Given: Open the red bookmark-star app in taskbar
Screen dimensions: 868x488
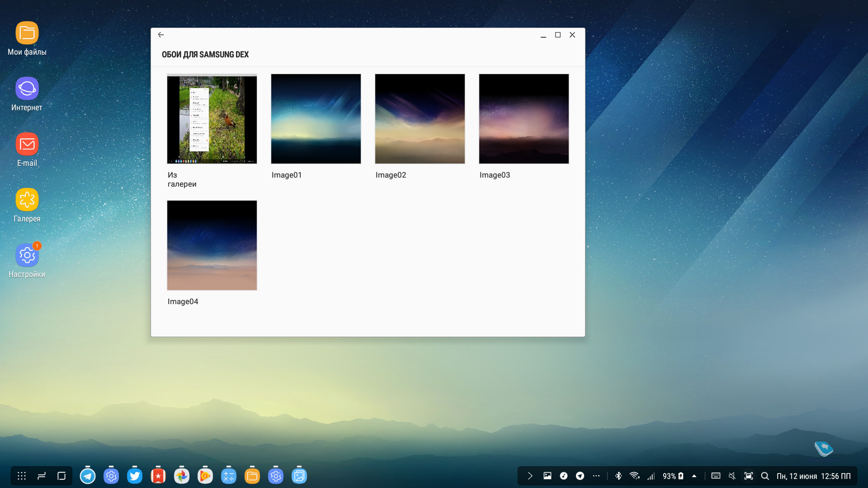Looking at the screenshot, I should (158, 476).
